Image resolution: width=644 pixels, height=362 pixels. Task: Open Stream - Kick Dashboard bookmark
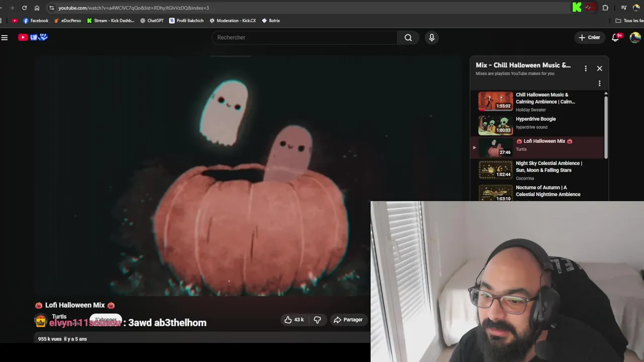click(111, 21)
